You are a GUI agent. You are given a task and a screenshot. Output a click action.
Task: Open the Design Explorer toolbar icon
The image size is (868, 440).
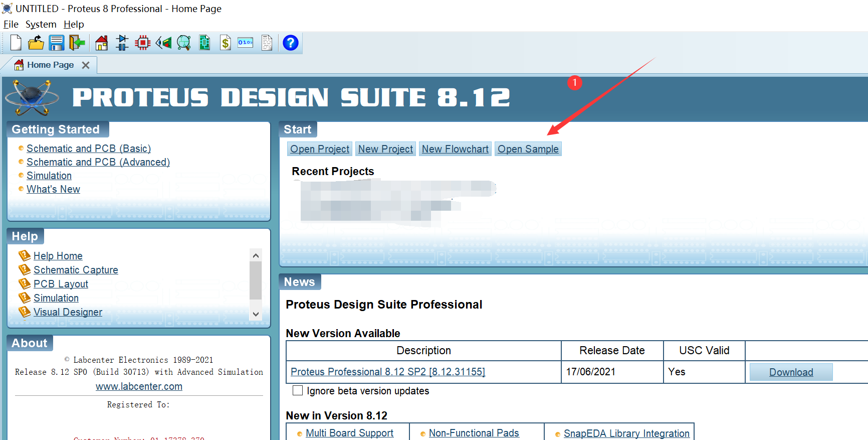[204, 43]
